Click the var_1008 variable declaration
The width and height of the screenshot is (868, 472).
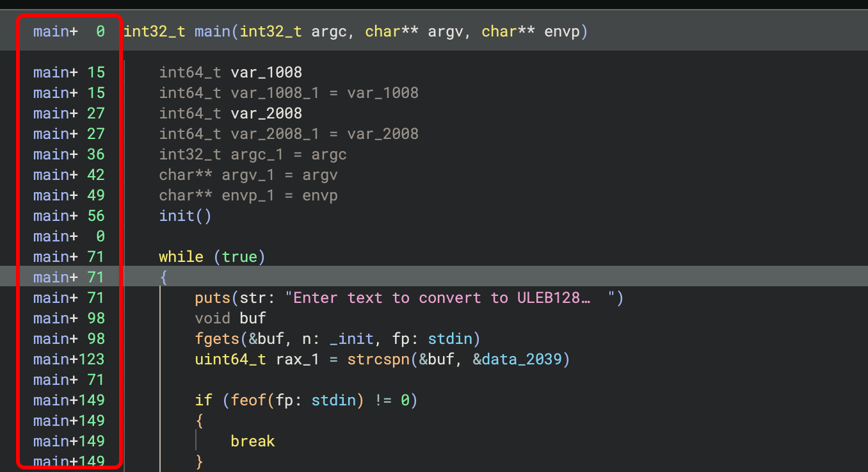tap(266, 72)
